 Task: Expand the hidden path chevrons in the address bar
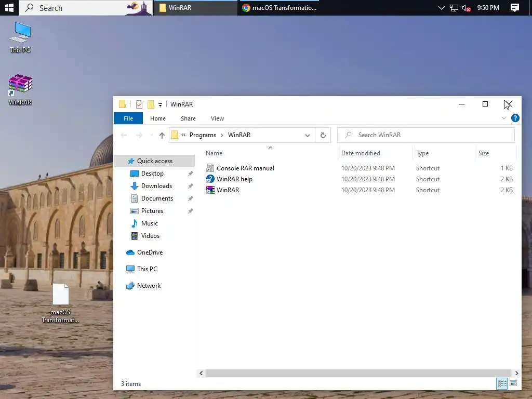coord(183,135)
